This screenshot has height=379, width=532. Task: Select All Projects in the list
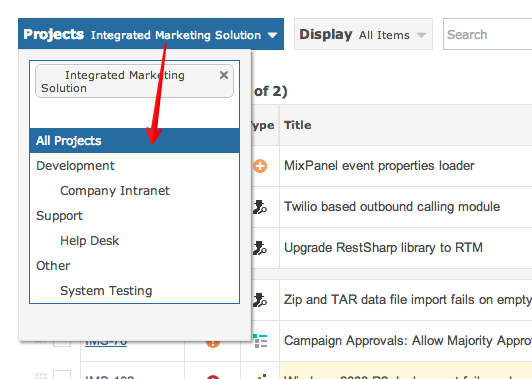point(134,140)
